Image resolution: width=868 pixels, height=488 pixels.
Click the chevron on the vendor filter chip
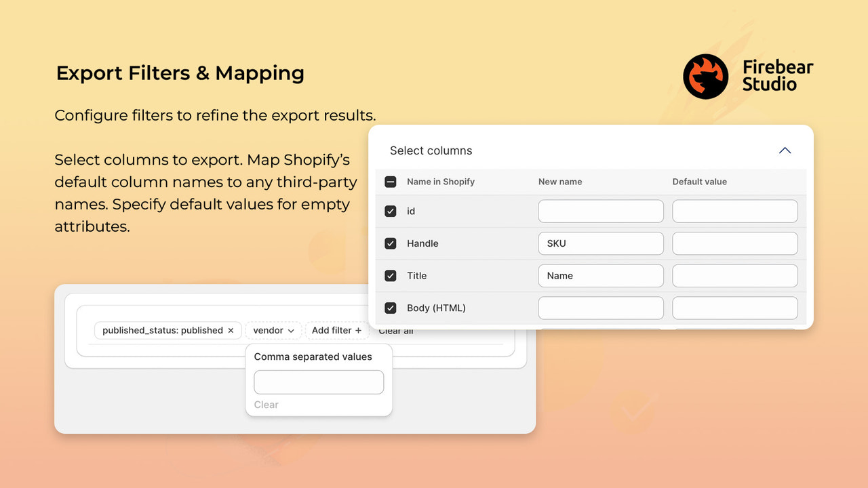[291, 330]
